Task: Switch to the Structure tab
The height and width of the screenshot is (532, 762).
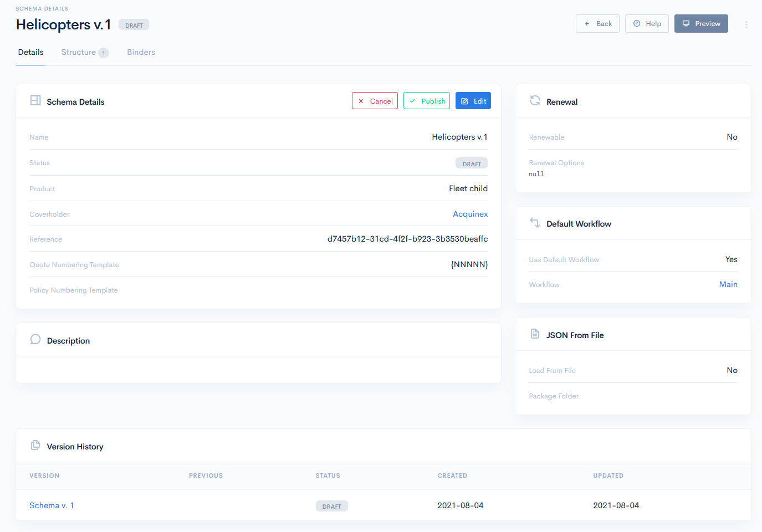Action: [x=79, y=52]
